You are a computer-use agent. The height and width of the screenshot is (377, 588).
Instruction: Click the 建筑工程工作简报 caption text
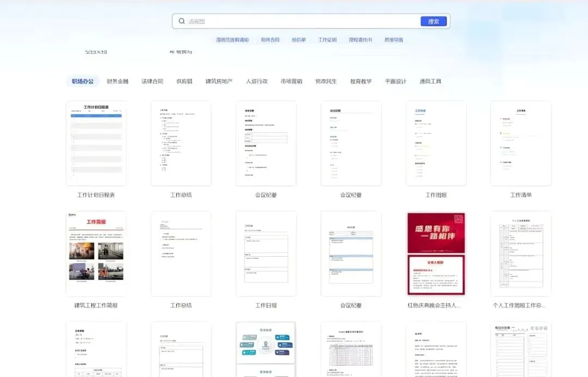pyautogui.click(x=96, y=305)
